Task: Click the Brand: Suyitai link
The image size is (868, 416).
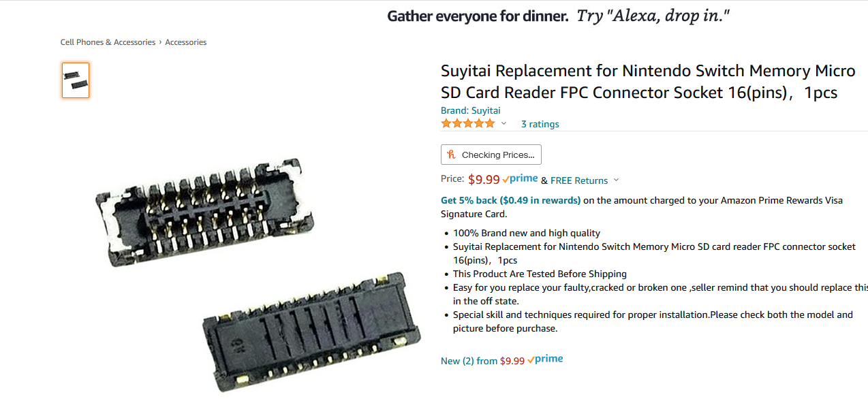Action: point(471,110)
